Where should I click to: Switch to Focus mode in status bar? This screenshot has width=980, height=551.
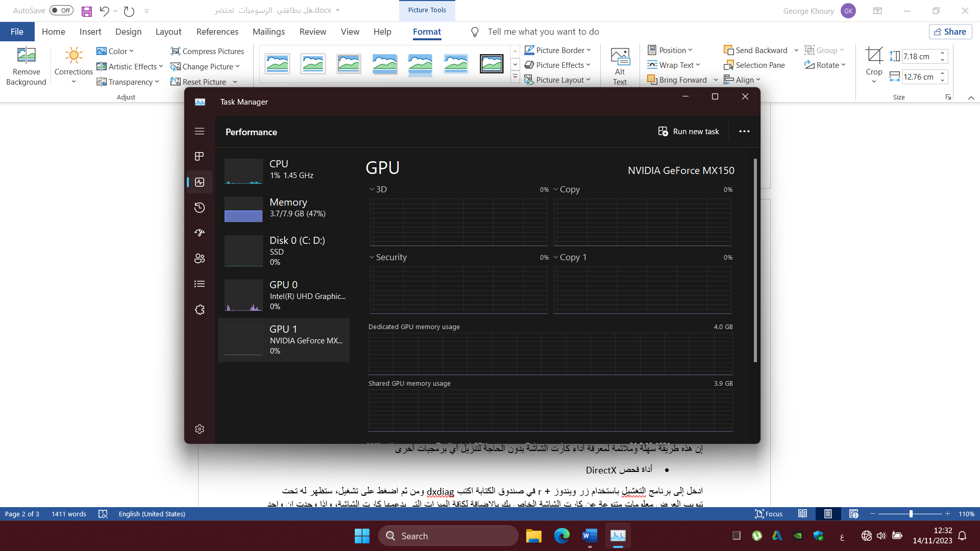pos(769,514)
